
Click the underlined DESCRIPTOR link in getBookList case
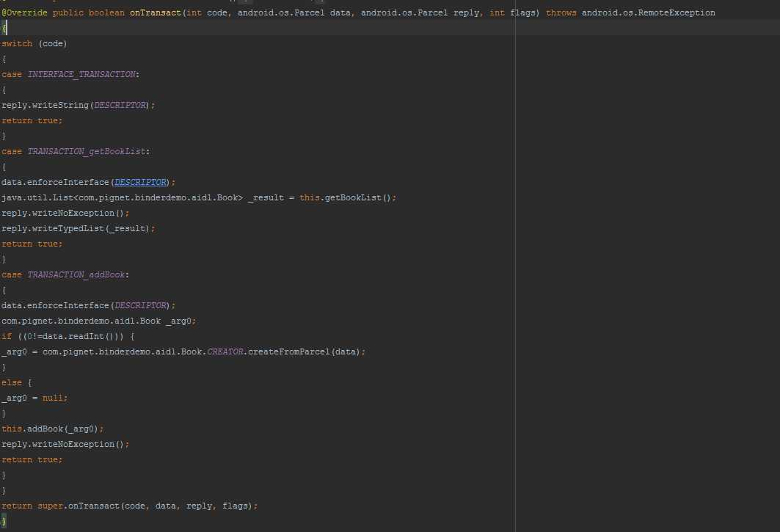(x=140, y=182)
